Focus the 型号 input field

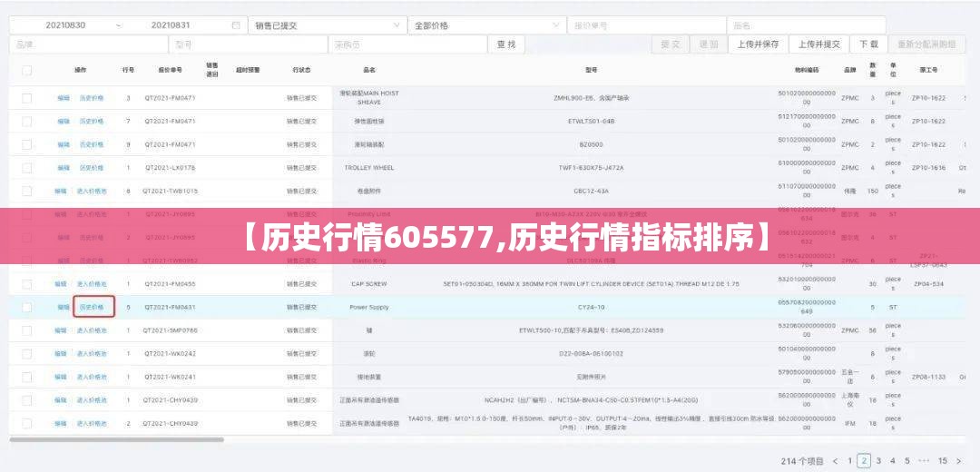(248, 44)
